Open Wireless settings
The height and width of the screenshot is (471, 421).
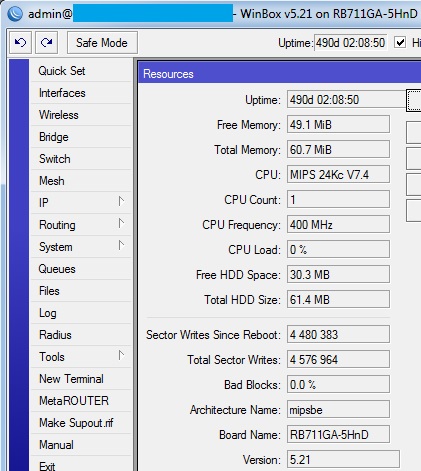(81, 115)
